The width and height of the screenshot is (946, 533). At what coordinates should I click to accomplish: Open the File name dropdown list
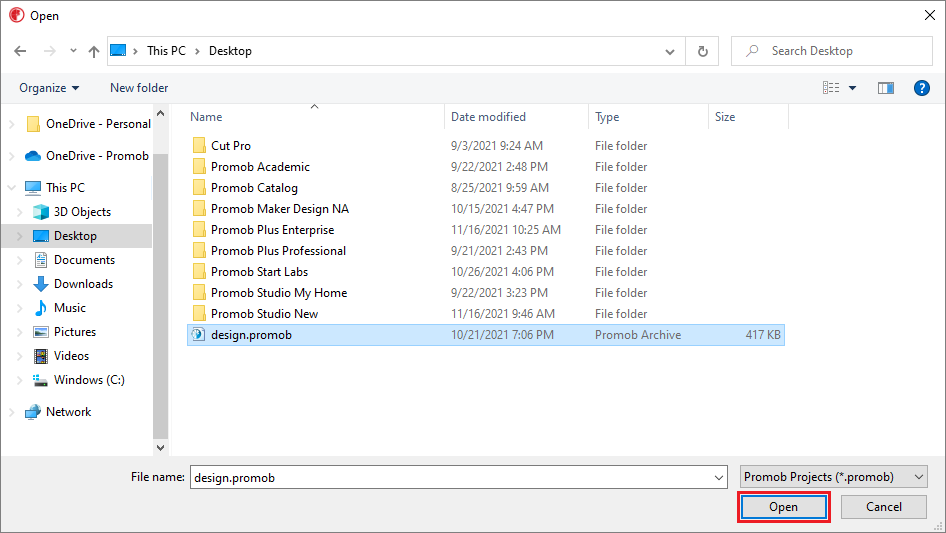(x=719, y=477)
